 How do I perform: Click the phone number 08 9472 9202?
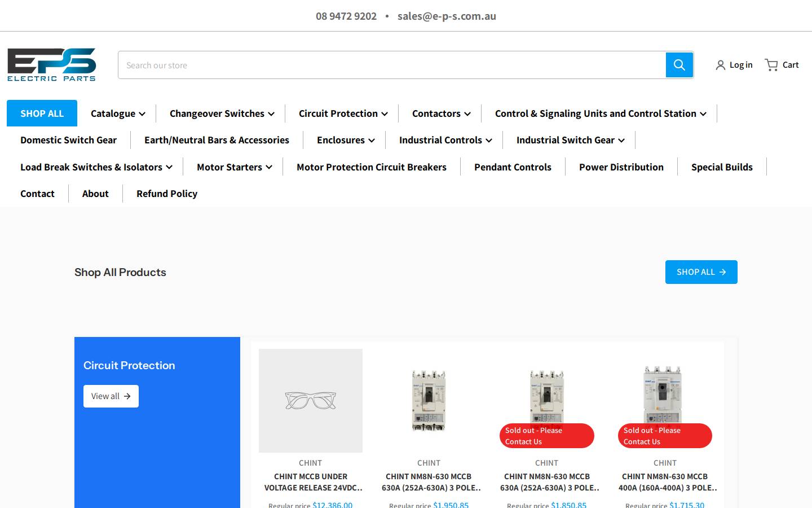pyautogui.click(x=346, y=16)
